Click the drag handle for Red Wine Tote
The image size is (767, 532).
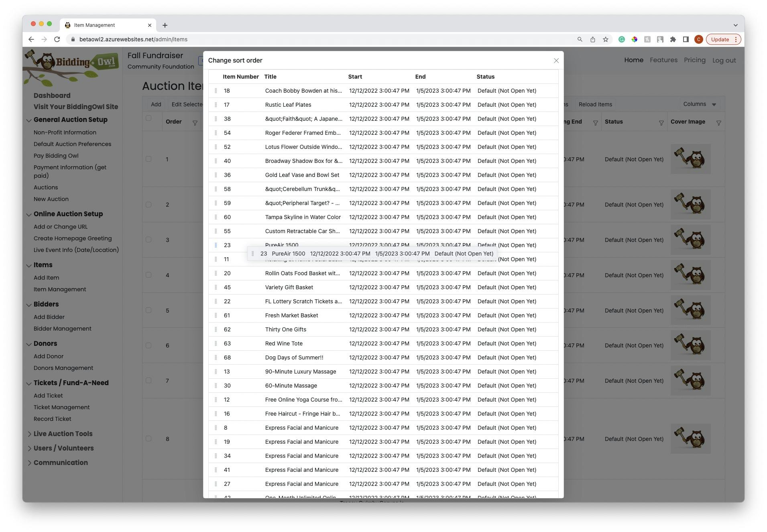pos(216,344)
